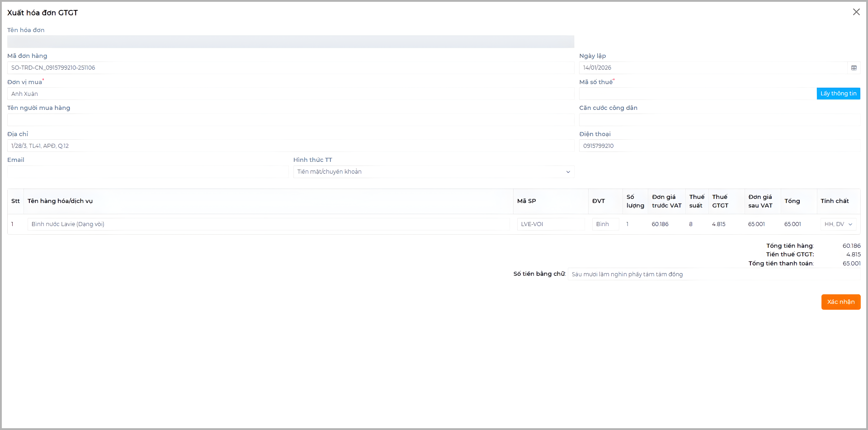The width and height of the screenshot is (868, 430).
Task: Edit the ĐVT field Bình
Action: [x=605, y=224]
